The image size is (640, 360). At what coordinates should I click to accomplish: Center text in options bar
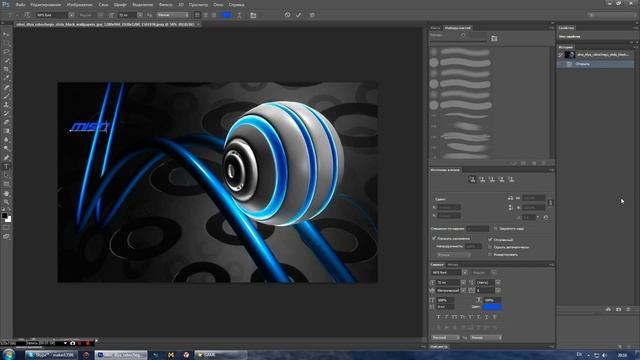pyautogui.click(x=205, y=15)
